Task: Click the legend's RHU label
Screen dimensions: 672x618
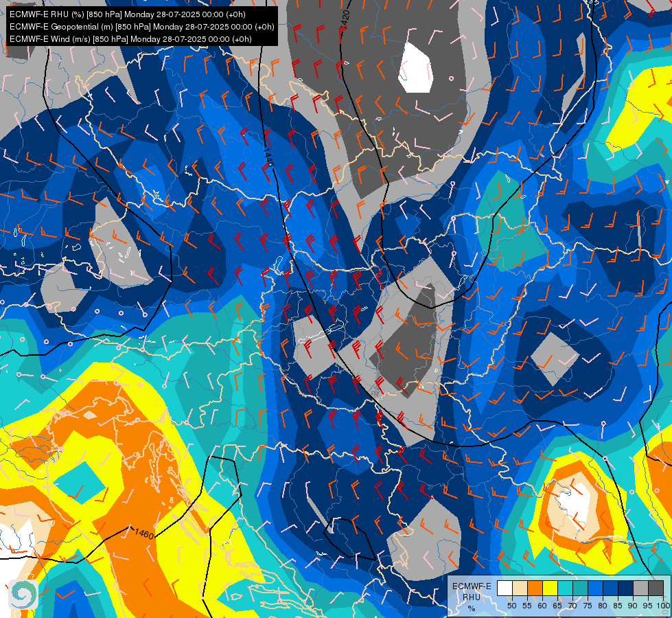Action: click(x=472, y=597)
